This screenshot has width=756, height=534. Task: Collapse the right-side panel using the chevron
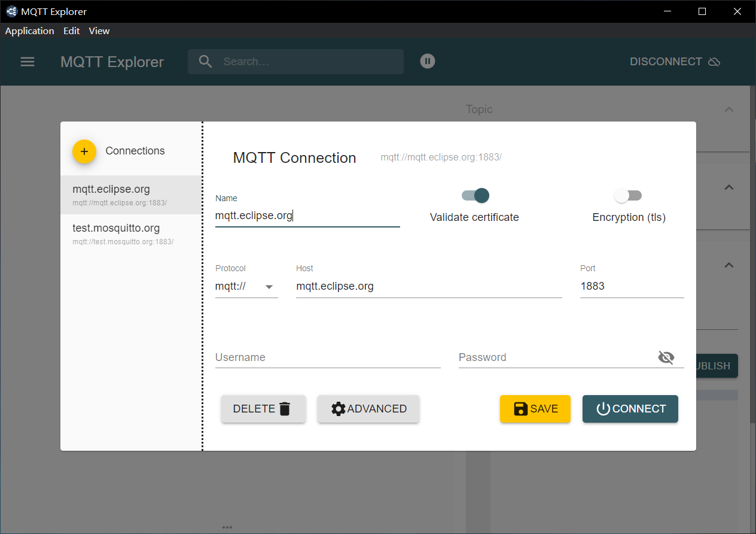[728, 187]
